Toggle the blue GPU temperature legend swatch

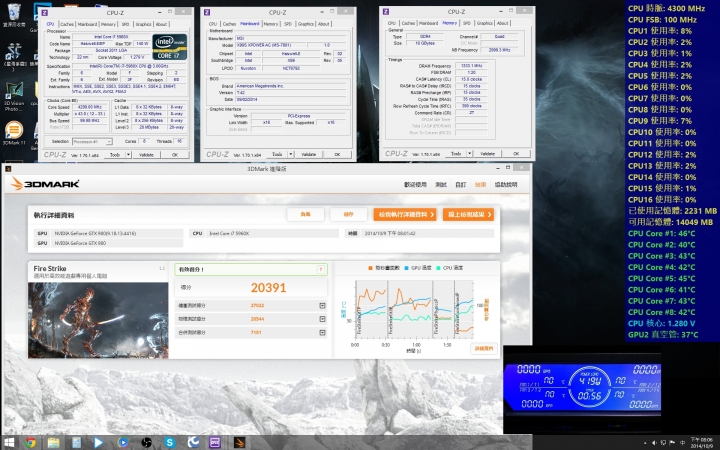(x=406, y=268)
